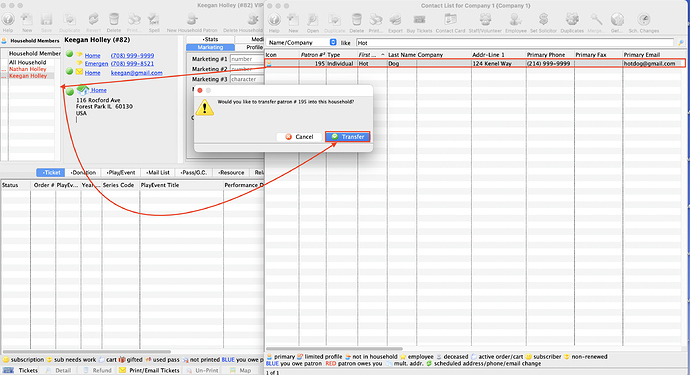Click Home link above 116 Rocford Ave

[x=99, y=90]
